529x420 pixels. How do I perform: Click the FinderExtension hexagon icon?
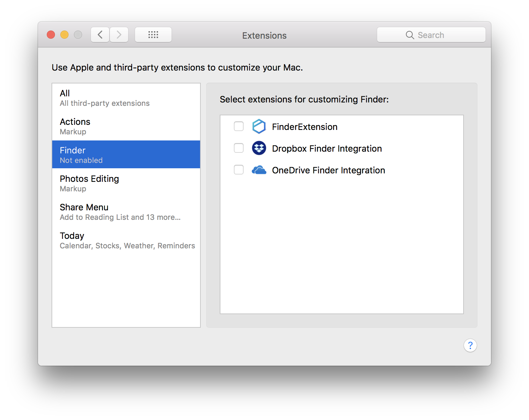click(x=259, y=127)
